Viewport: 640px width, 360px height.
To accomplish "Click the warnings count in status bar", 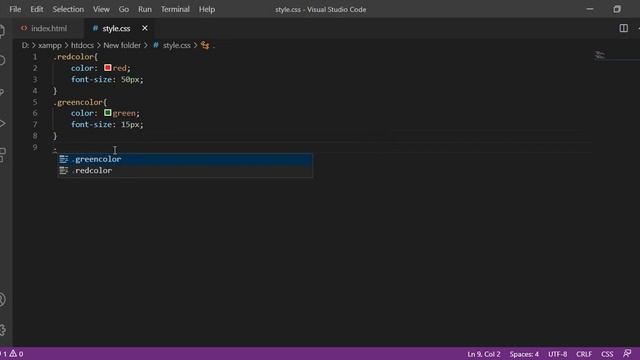I will [x=17, y=354].
